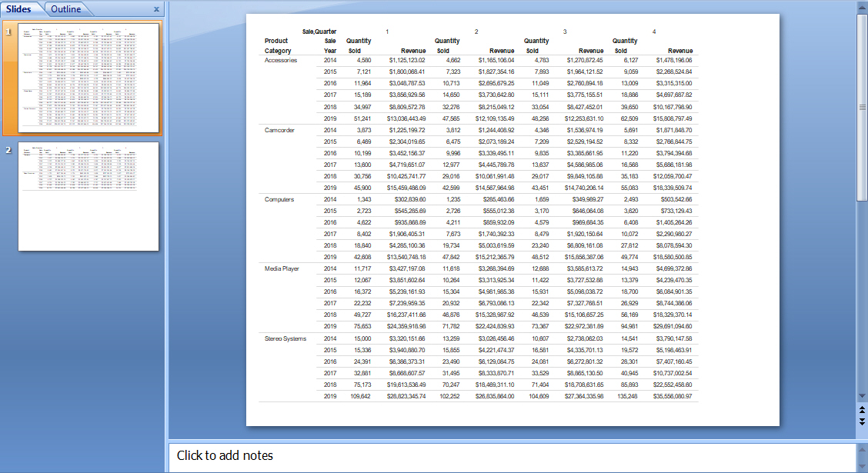Click the 71,404 quantity cell

pyautogui.click(x=540, y=385)
